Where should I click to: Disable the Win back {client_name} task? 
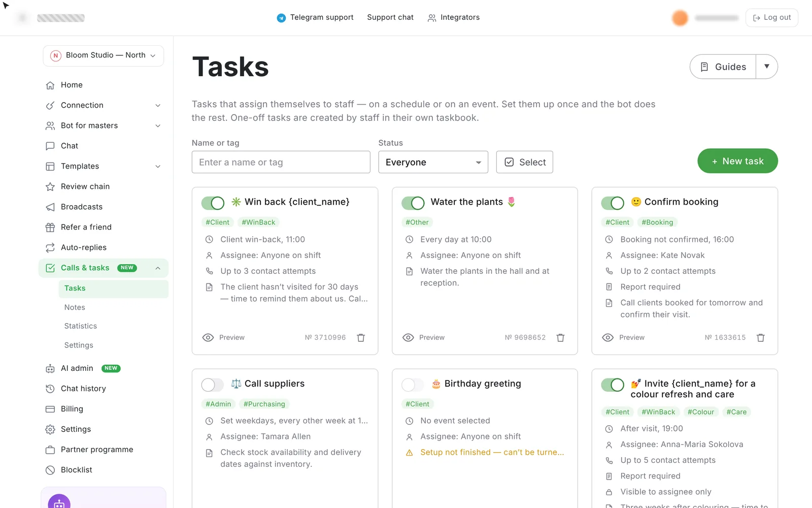(213, 203)
